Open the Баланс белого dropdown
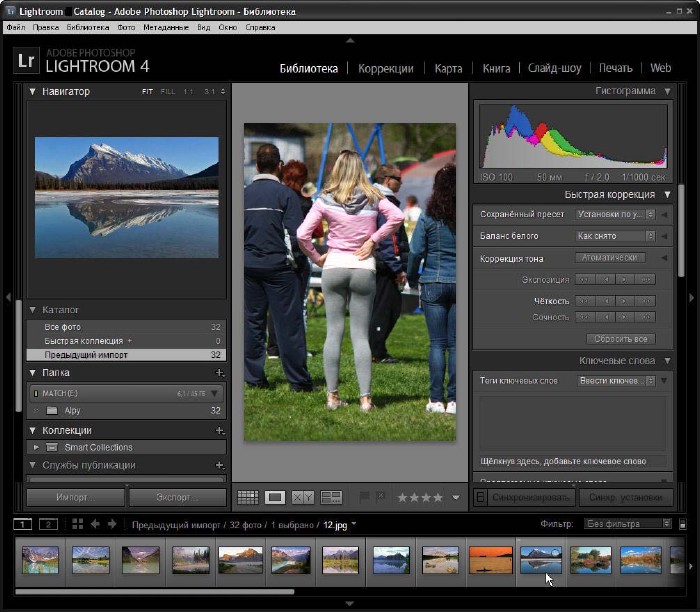Image resolution: width=700 pixels, height=612 pixels. (x=615, y=236)
